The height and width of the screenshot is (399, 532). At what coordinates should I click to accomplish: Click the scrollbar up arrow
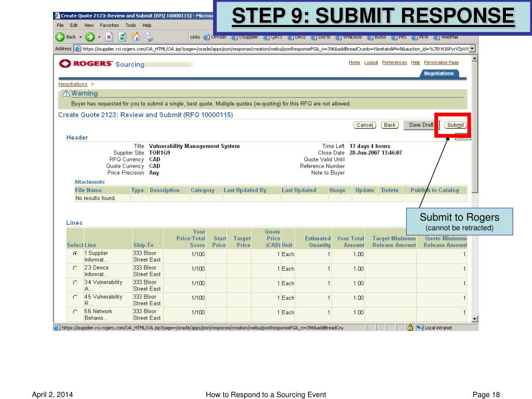coord(475,58)
